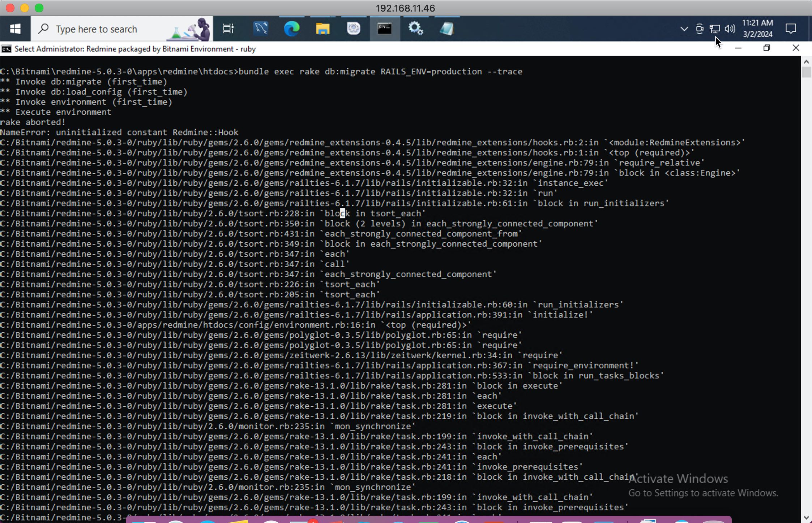The image size is (812, 523).
Task: Click the console vertical scrollbar thumb
Action: point(806,72)
